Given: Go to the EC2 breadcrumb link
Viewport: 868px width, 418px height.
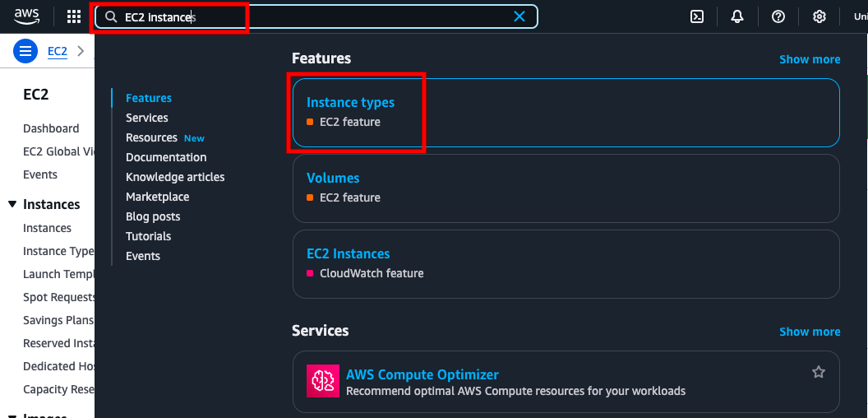Looking at the screenshot, I should coord(57,52).
